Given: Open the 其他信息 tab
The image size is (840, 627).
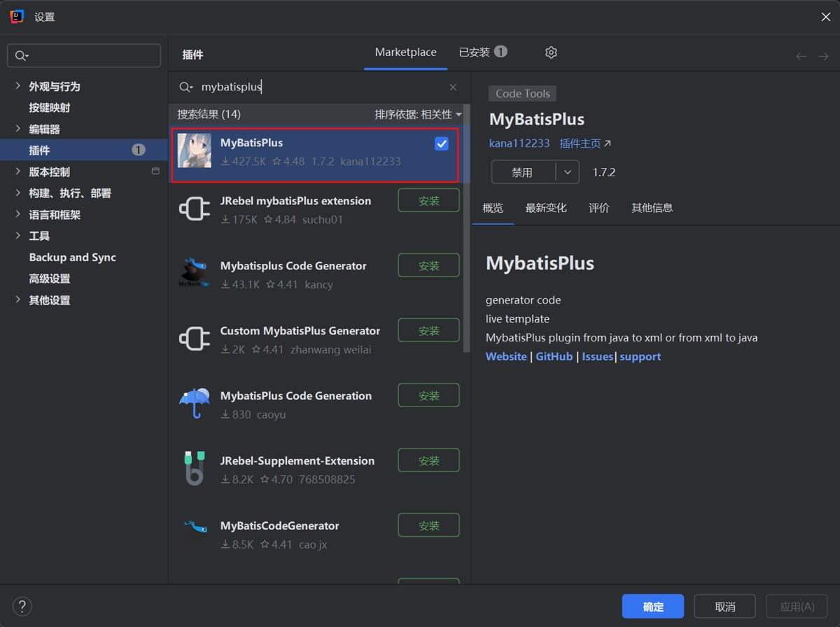Looking at the screenshot, I should (x=652, y=208).
